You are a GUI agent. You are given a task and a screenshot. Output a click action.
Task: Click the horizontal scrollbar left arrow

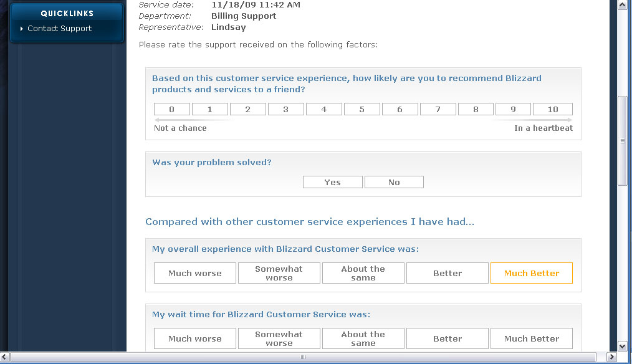coord(4,357)
